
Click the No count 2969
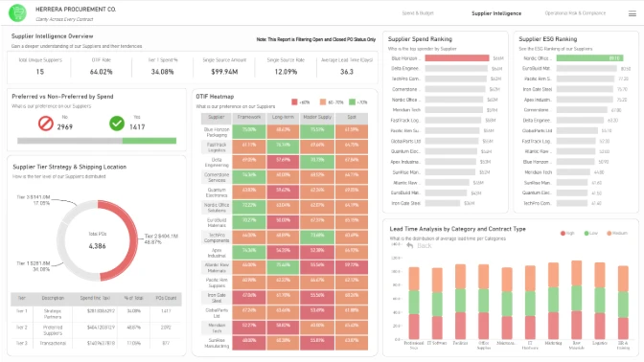click(x=65, y=127)
